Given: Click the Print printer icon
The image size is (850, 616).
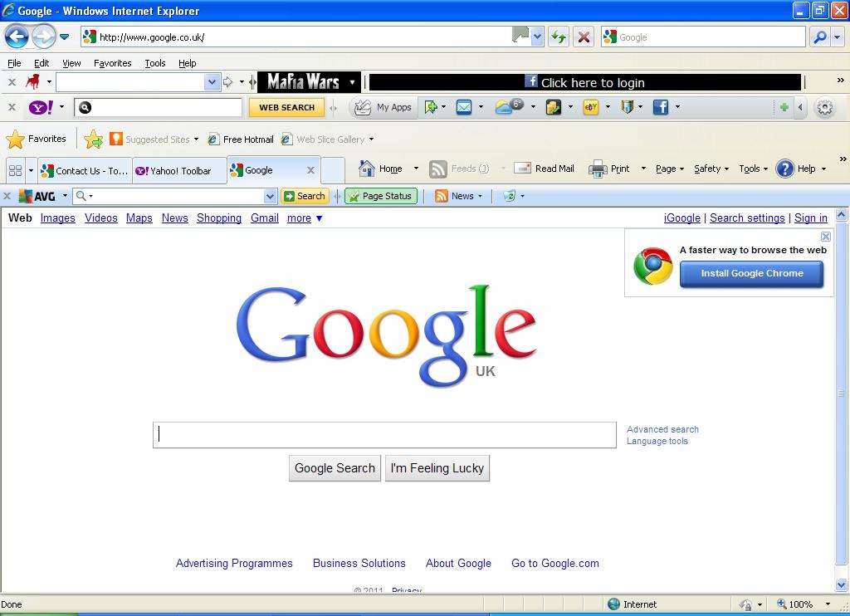Looking at the screenshot, I should pyautogui.click(x=598, y=169).
